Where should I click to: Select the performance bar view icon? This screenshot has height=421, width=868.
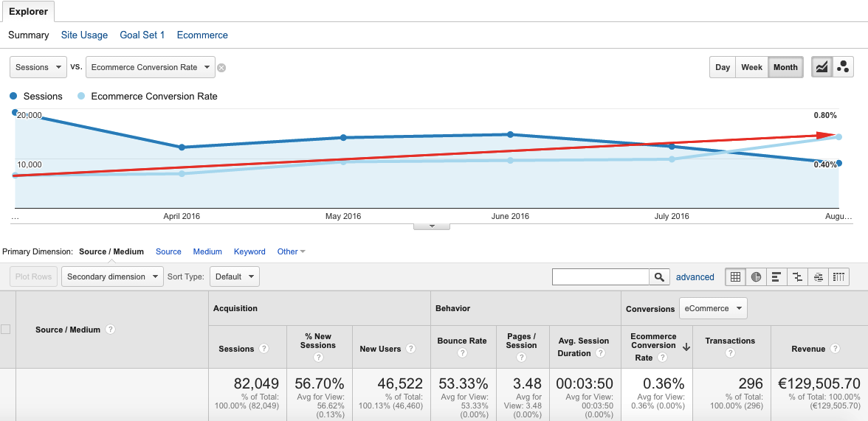click(776, 277)
